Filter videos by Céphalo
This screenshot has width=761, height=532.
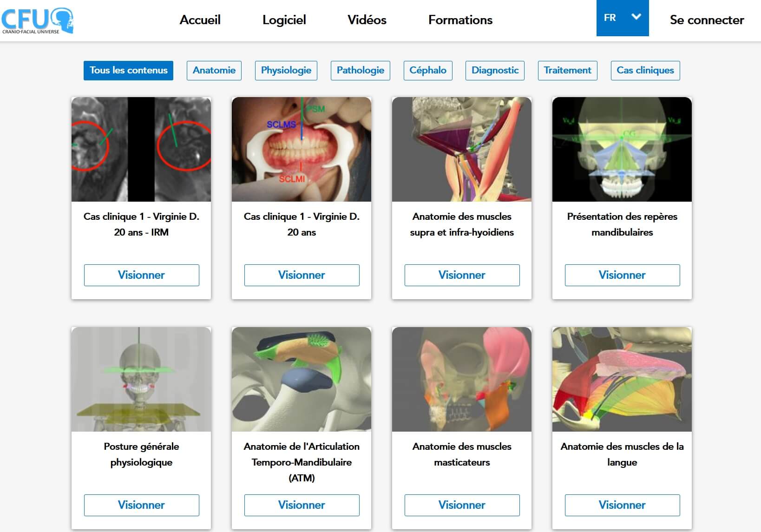point(428,71)
